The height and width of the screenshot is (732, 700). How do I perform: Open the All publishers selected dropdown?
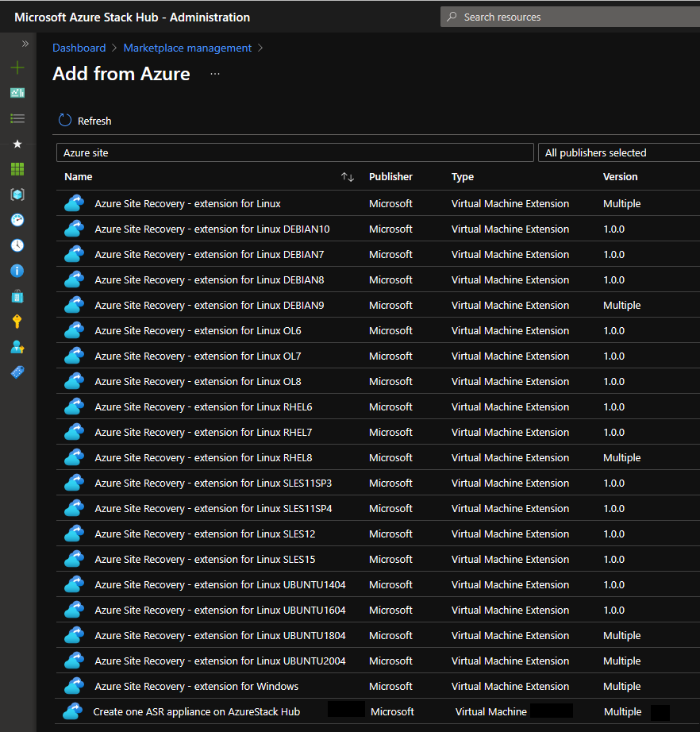[617, 152]
